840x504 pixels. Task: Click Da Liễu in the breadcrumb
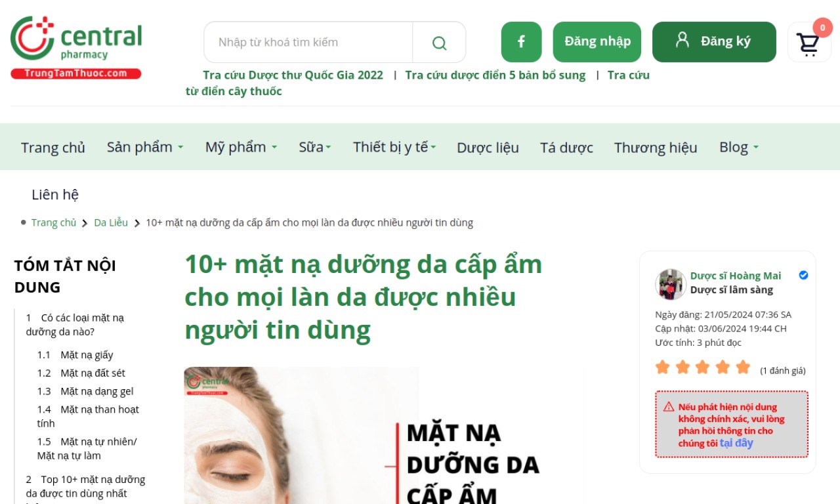point(111,222)
